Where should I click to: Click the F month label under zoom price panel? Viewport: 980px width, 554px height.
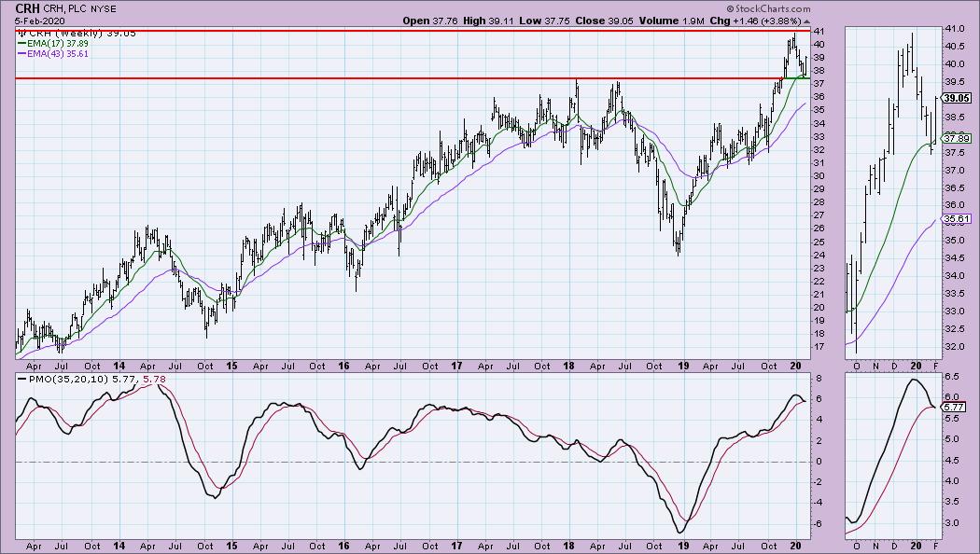point(935,366)
